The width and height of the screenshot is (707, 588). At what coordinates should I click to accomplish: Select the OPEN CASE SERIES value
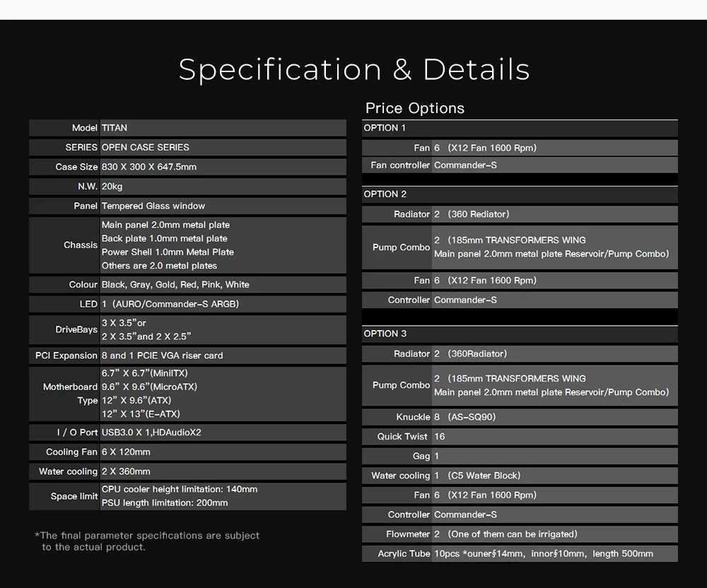(x=146, y=148)
